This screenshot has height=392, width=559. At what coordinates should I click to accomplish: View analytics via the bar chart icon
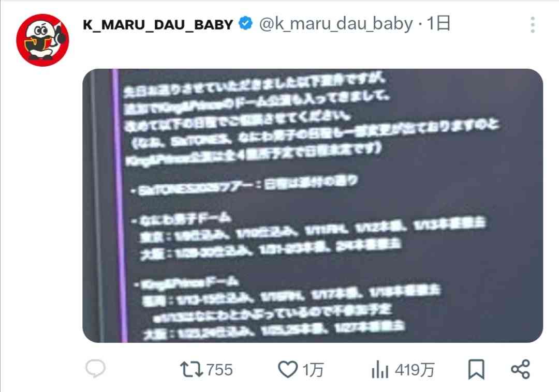point(380,369)
